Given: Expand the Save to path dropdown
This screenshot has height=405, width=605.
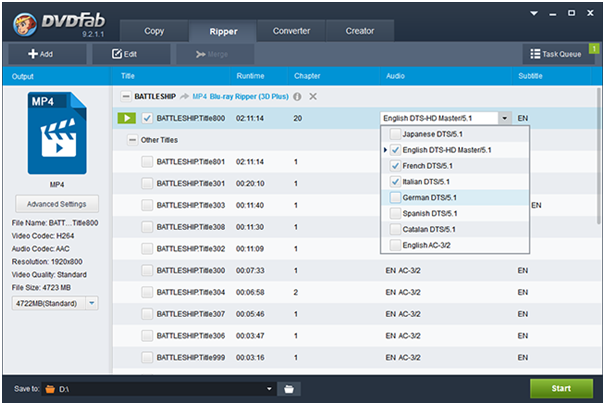Looking at the screenshot, I should point(269,388).
